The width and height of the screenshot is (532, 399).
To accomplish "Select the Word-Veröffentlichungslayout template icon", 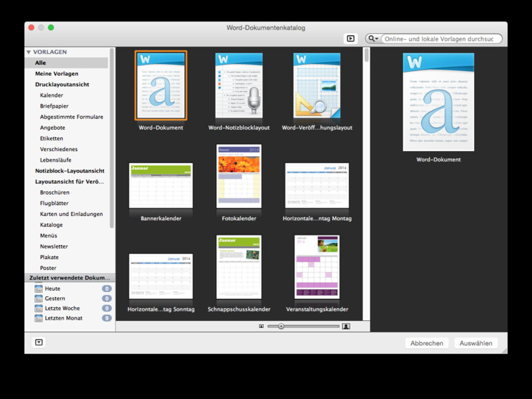I will 317,86.
